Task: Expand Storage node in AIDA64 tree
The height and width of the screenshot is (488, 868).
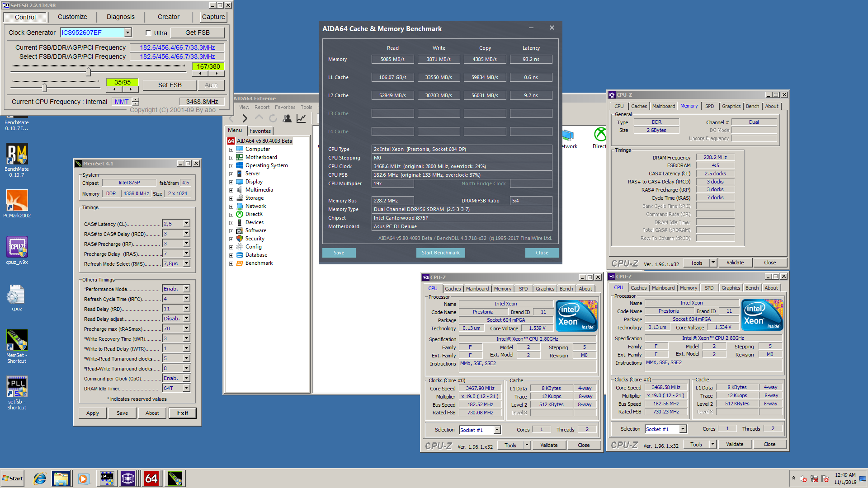Action: point(231,198)
